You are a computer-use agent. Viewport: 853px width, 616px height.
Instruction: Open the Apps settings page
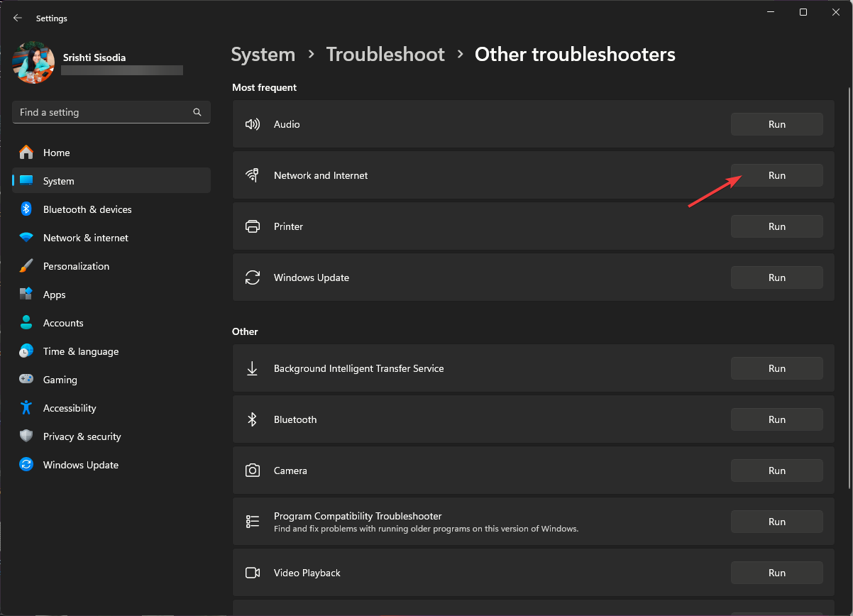pos(54,295)
